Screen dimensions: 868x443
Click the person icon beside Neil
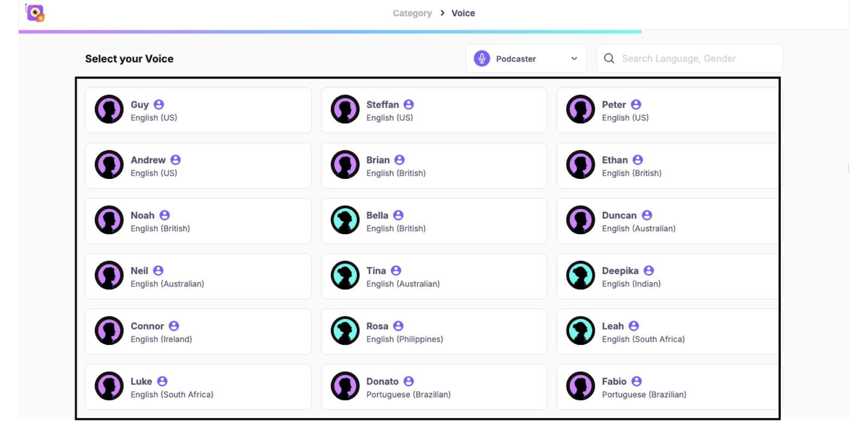(158, 271)
